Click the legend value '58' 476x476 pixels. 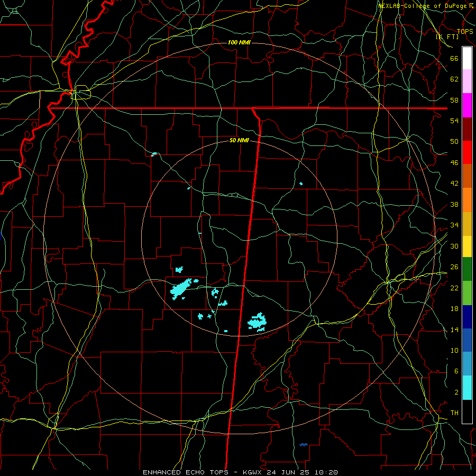coord(454,100)
